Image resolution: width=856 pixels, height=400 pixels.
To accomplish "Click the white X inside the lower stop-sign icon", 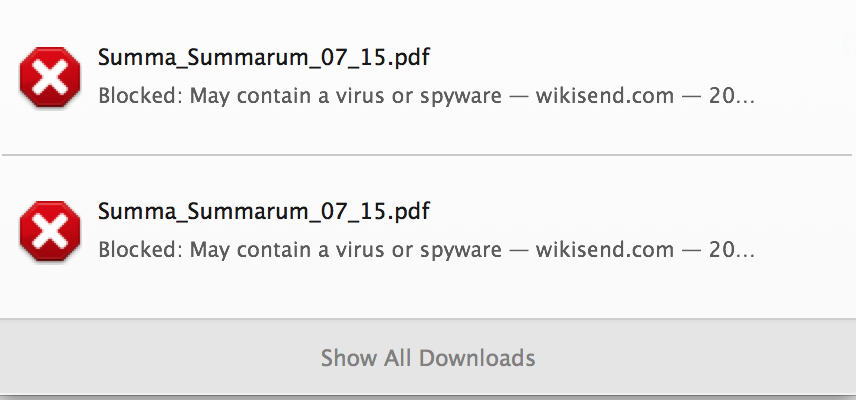I will 50,231.
